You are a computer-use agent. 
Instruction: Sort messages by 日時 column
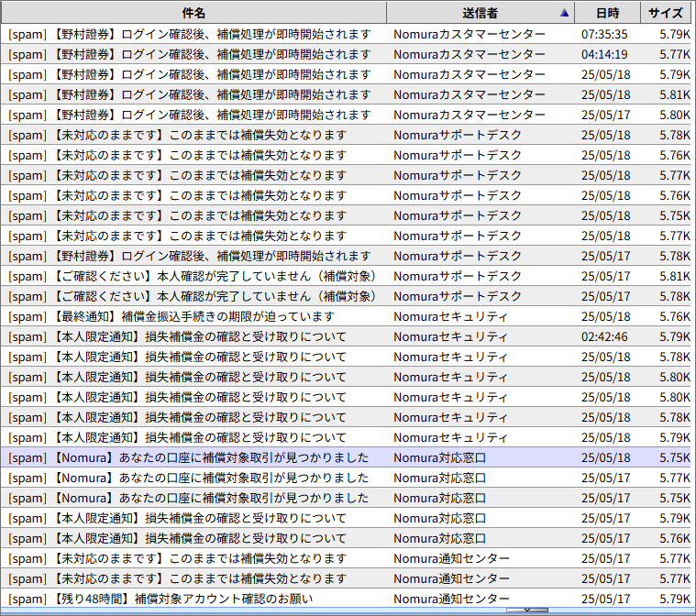(607, 13)
